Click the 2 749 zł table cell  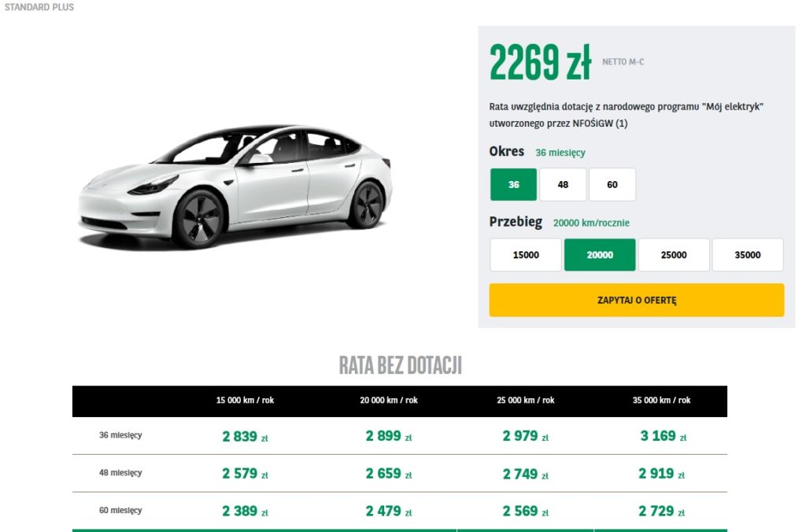point(525,474)
